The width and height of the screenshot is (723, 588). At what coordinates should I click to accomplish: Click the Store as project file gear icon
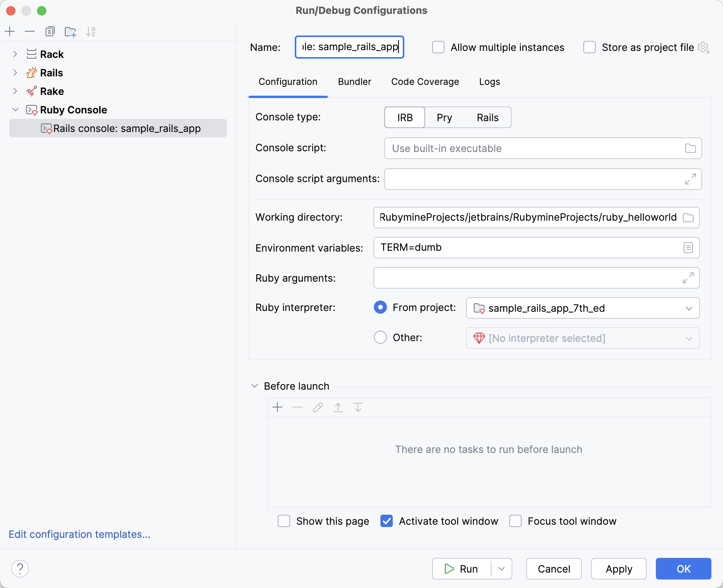703,47
